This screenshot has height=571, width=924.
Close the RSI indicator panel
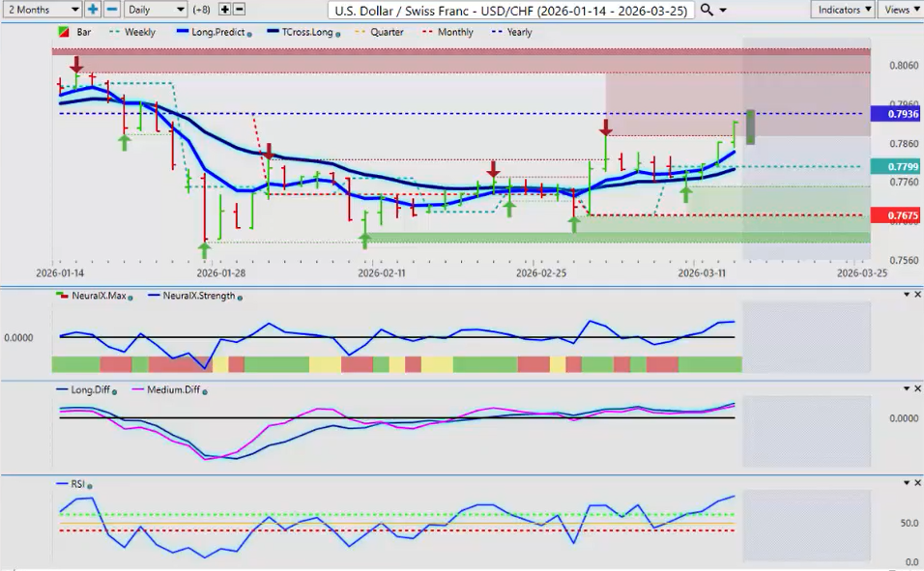pyautogui.click(x=916, y=483)
